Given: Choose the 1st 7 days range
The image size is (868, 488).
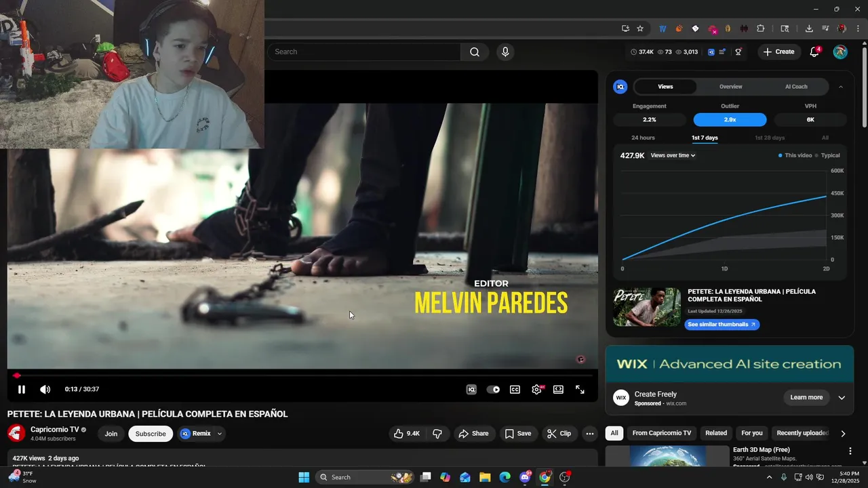Looking at the screenshot, I should pyautogui.click(x=705, y=138).
